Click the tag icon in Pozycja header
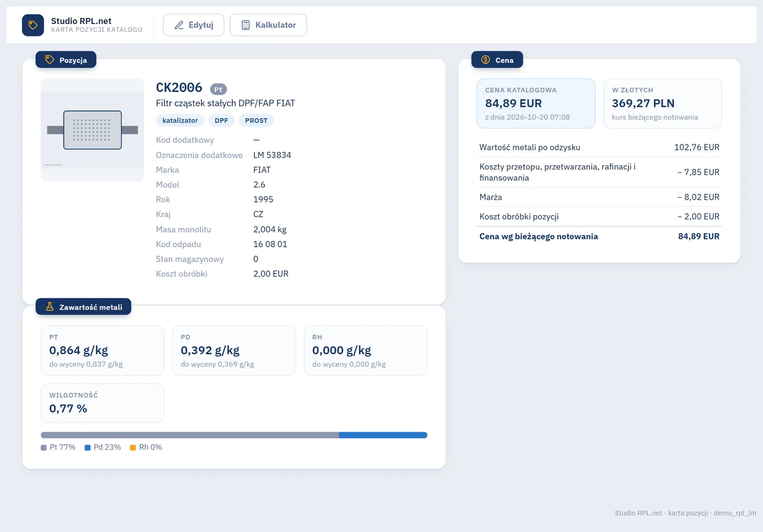This screenshot has height=532, width=763. tap(49, 60)
